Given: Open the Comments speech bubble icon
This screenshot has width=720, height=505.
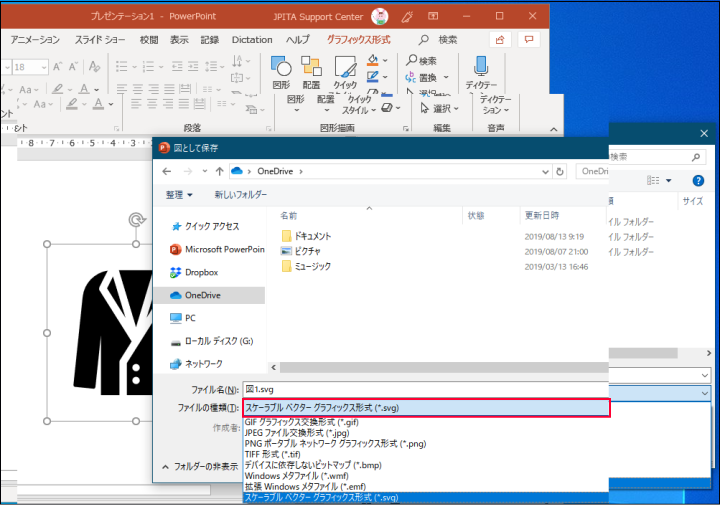Looking at the screenshot, I should [529, 40].
